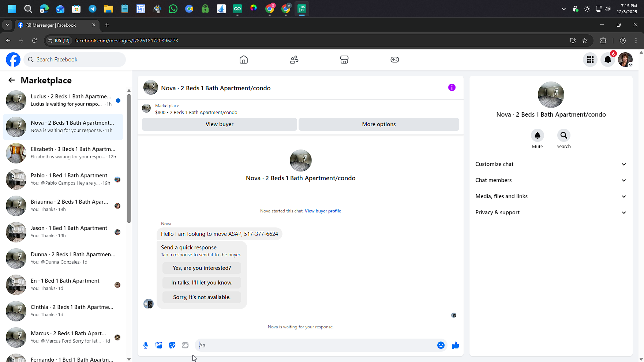The image size is (644, 362).
Task: Open the $800 Marketplace listing thumbnail
Action: click(x=146, y=109)
